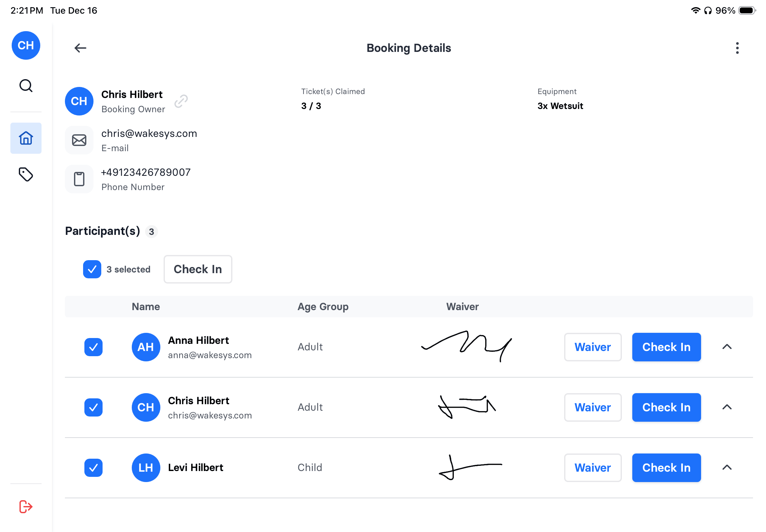This screenshot has height=532, width=766.
Task: Go back using the arrow icon
Action: [80, 48]
